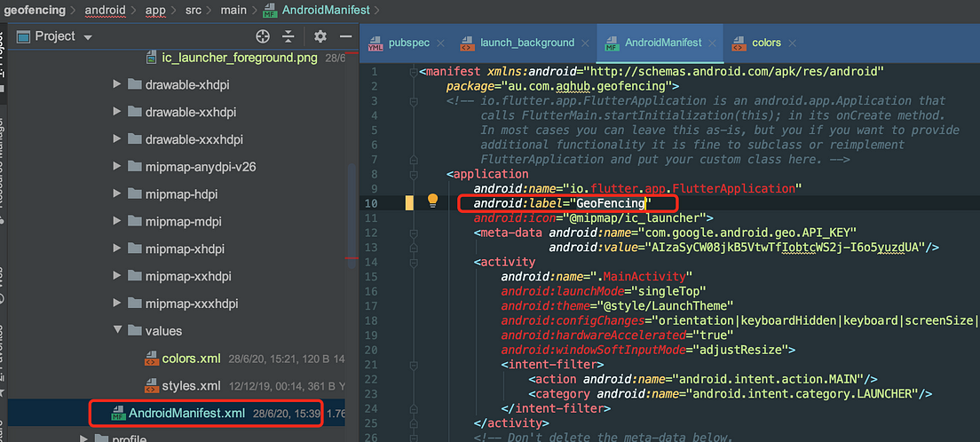Switch to the pubspec tab
This screenshot has width=980, height=442.
(408, 43)
